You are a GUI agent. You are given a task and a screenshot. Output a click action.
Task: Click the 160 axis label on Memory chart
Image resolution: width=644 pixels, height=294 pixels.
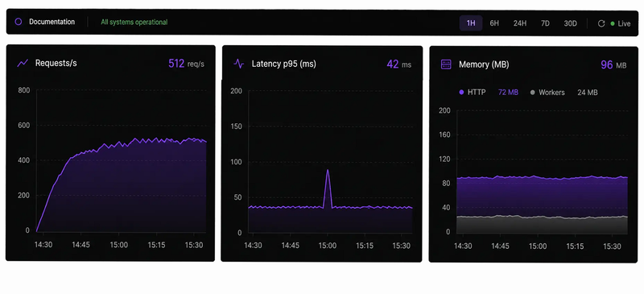coord(445,135)
